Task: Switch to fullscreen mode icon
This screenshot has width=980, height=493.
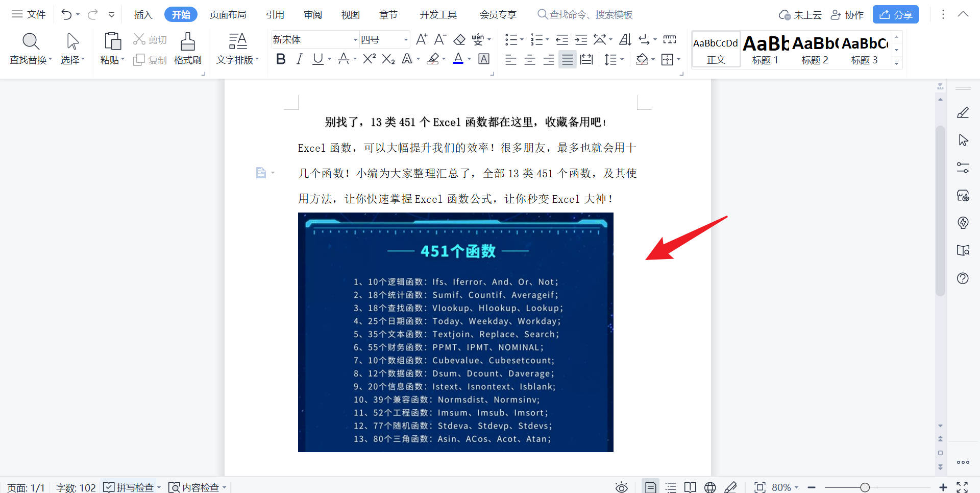Action: click(x=962, y=487)
